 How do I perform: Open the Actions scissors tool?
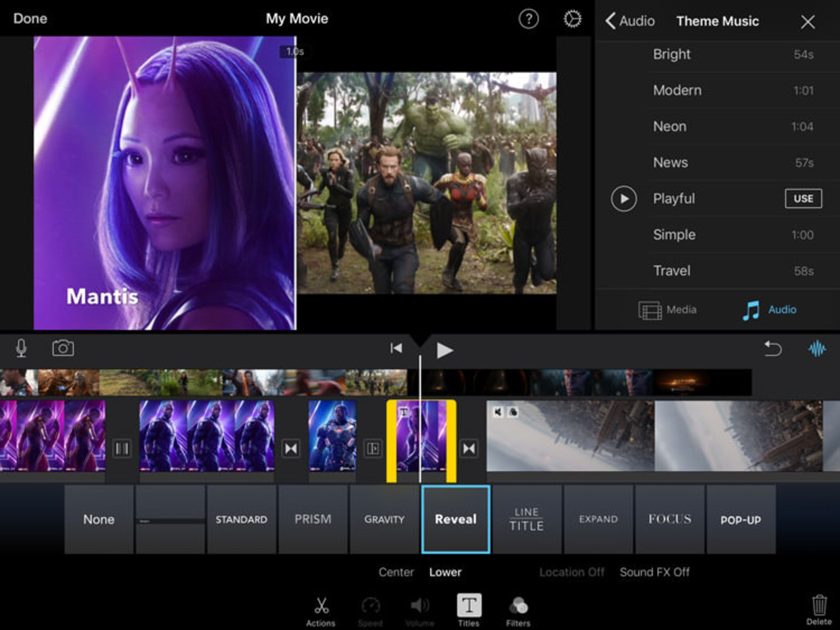(321, 608)
